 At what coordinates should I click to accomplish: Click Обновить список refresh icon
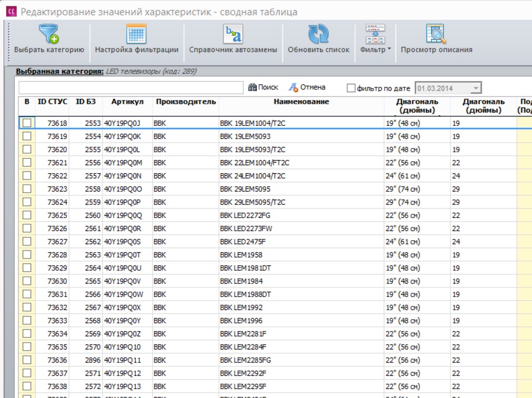pos(318,34)
